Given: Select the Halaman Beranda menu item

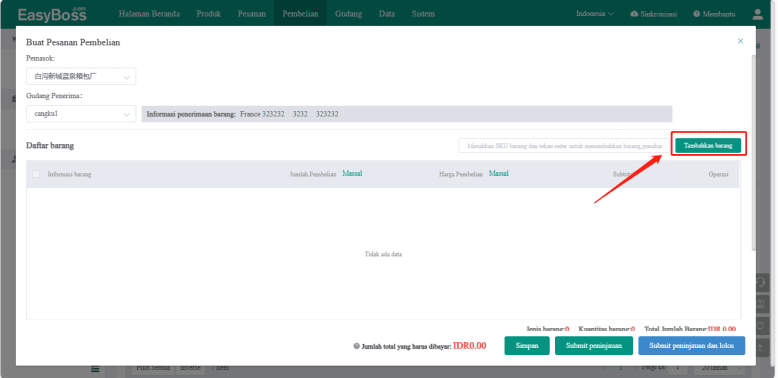Looking at the screenshot, I should coord(149,14).
